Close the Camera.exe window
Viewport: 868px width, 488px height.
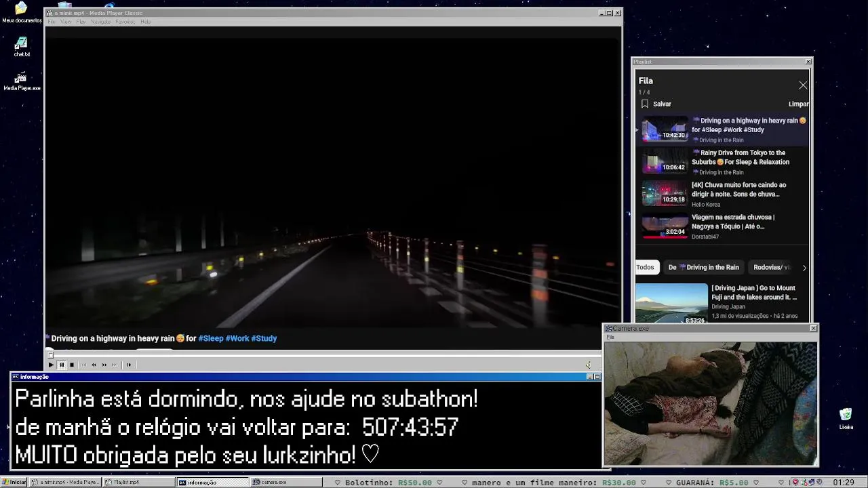(x=814, y=329)
